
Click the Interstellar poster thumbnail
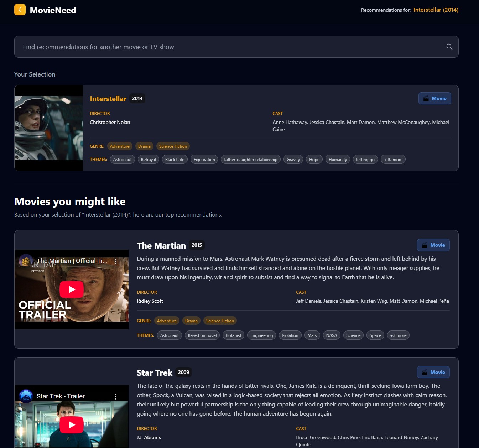coord(49,128)
